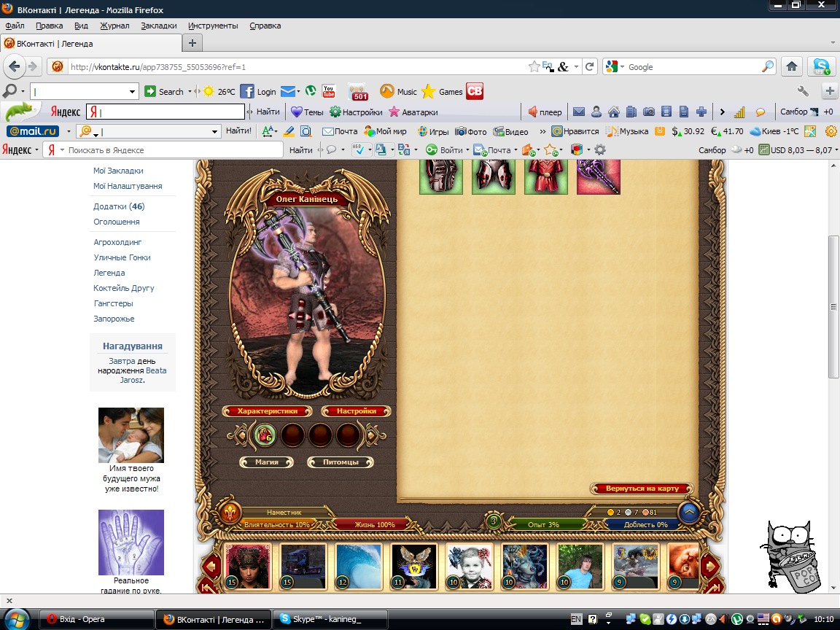This screenshot has height=630, width=840.
Task: Click the Beata Jarosz birthday link
Action: click(144, 375)
